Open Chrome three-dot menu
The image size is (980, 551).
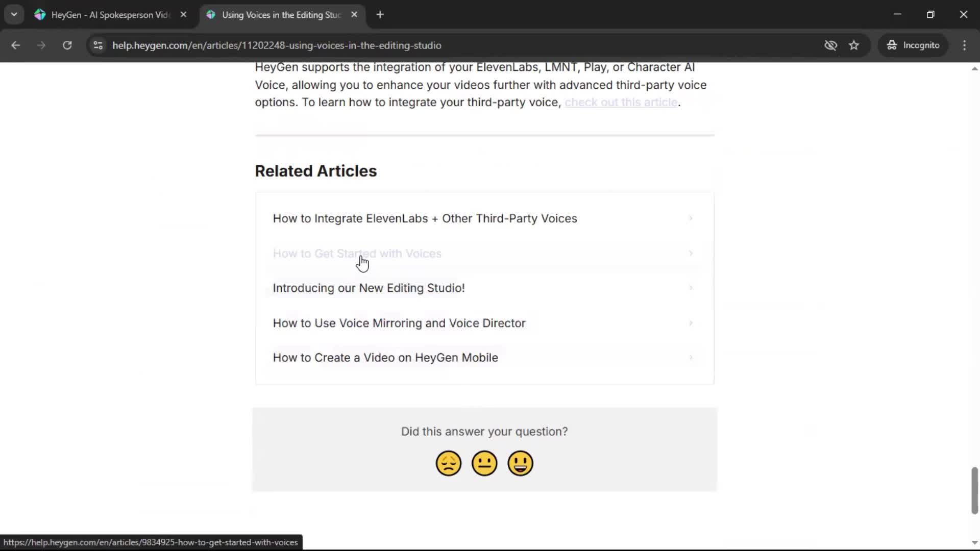click(x=964, y=45)
